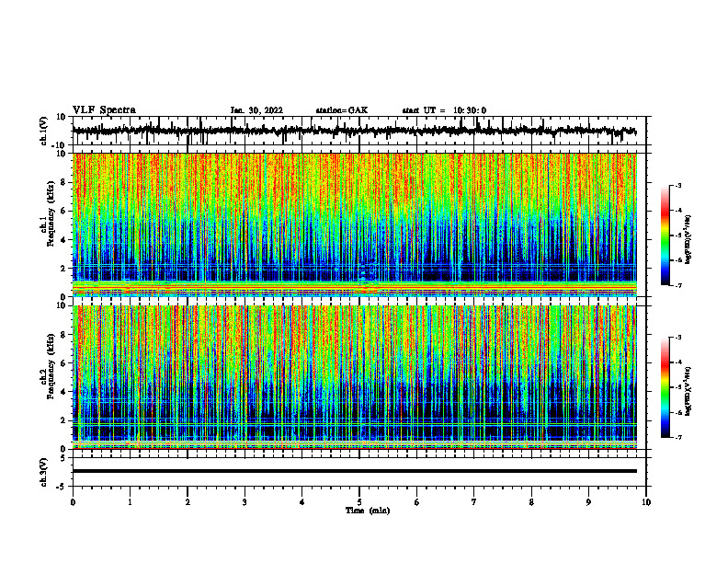The image size is (728, 563).
Task: Click time axis tick label '1'
Action: tap(130, 502)
